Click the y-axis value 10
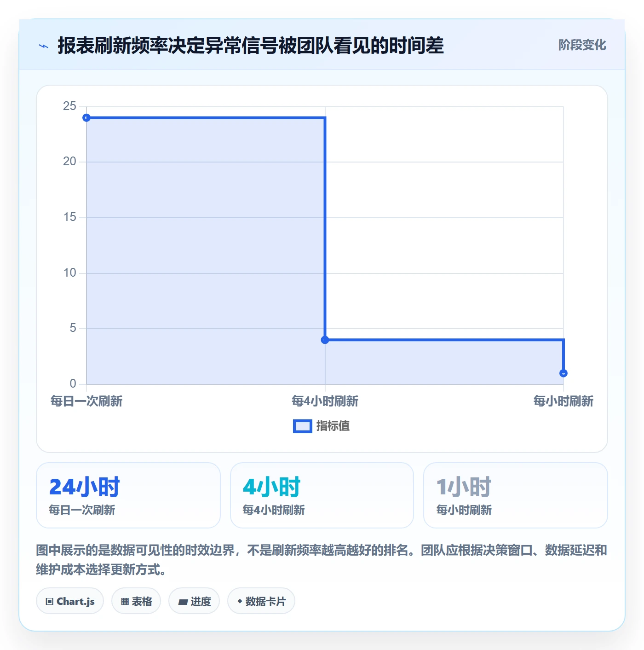 point(69,273)
